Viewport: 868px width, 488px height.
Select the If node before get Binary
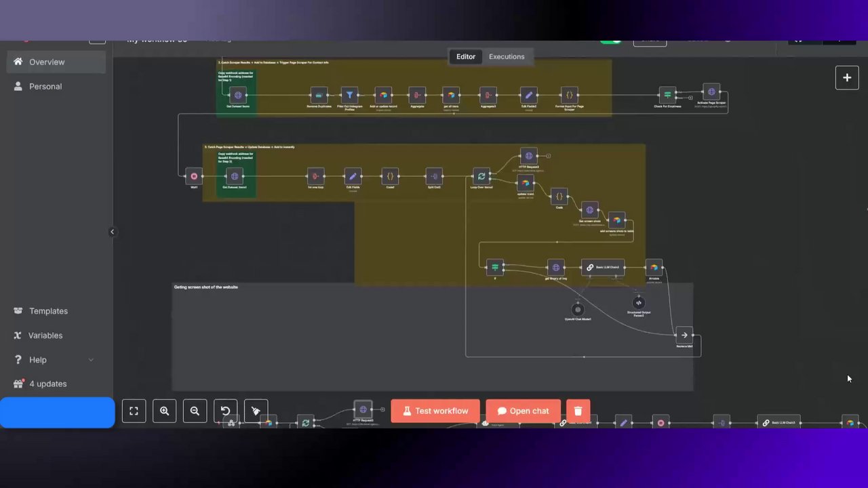pos(495,268)
